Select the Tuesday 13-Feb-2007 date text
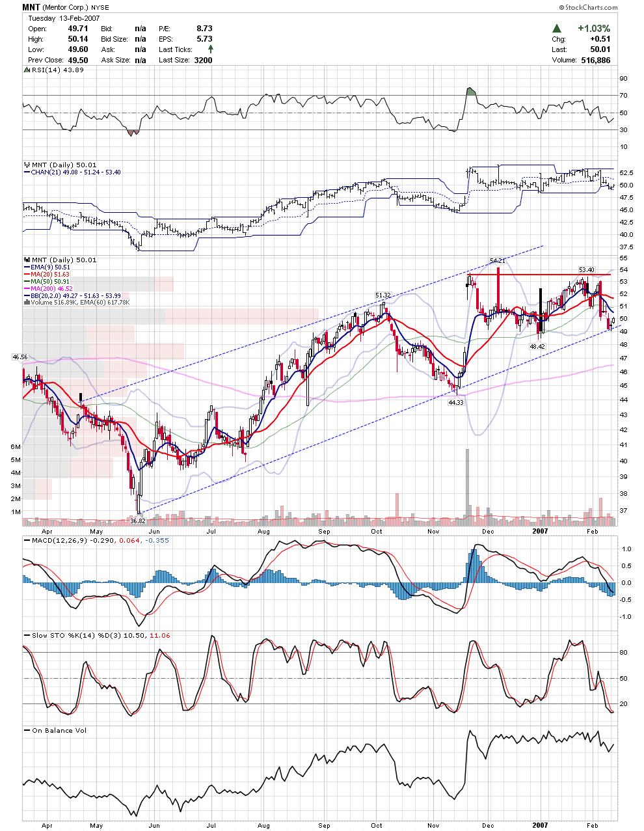 pyautogui.click(x=62, y=18)
